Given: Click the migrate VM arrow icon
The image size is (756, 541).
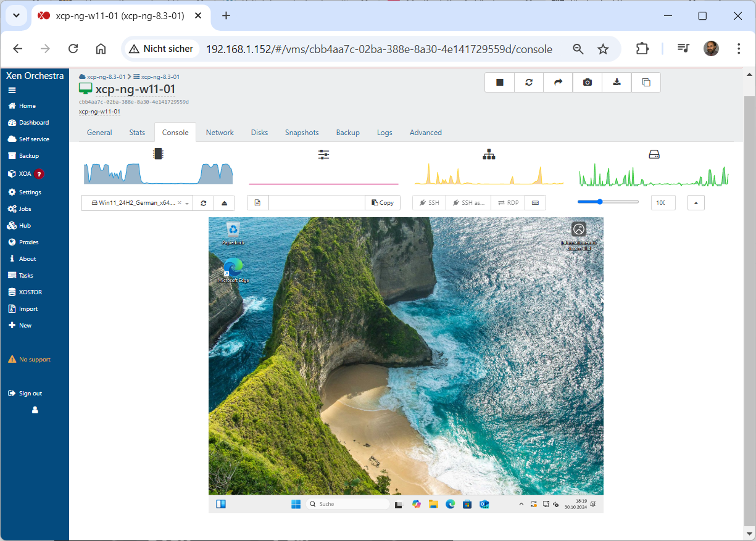Looking at the screenshot, I should point(558,83).
